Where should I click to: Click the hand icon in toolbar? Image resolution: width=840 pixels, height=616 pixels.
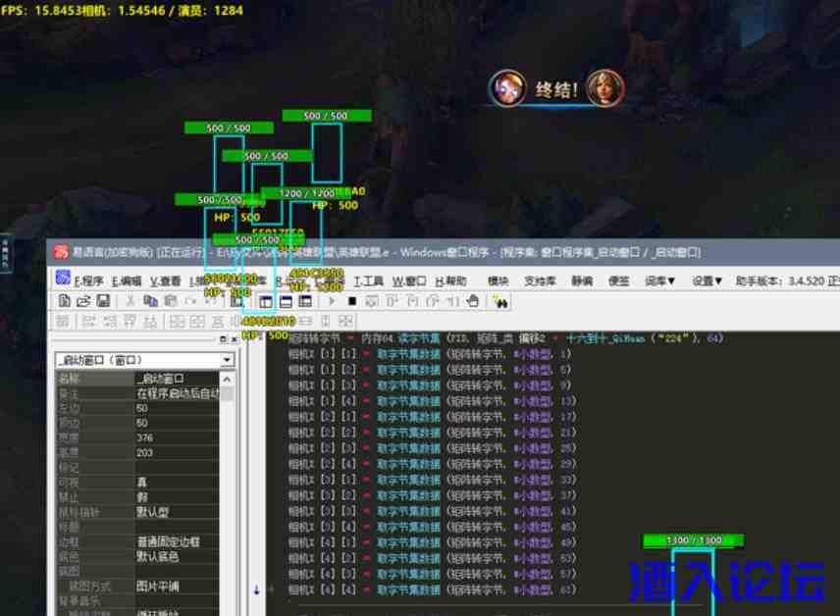point(473,301)
